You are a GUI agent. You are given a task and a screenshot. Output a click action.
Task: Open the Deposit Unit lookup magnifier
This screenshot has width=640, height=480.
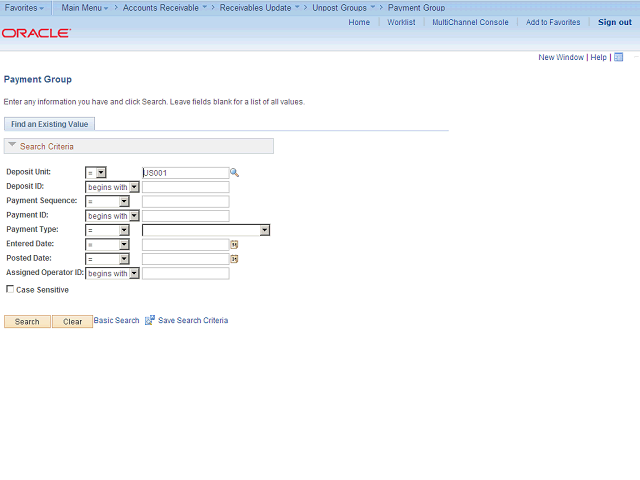click(x=234, y=173)
